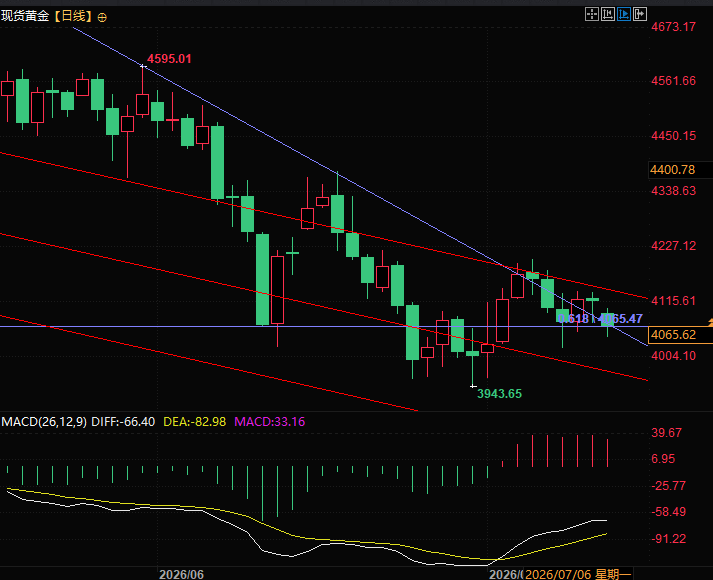The width and height of the screenshot is (713, 580).
Task: Click the yellow DEA:-82.98 value
Action: (195, 422)
